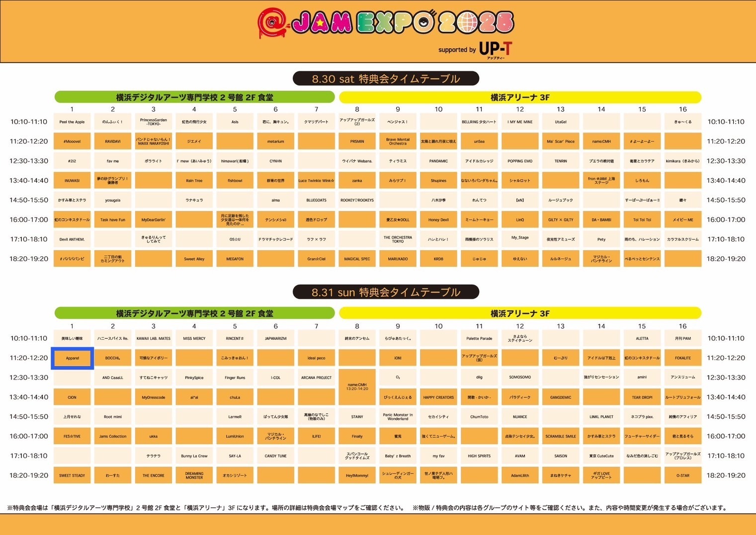Select the MISS MERCY cell

pos(194,338)
